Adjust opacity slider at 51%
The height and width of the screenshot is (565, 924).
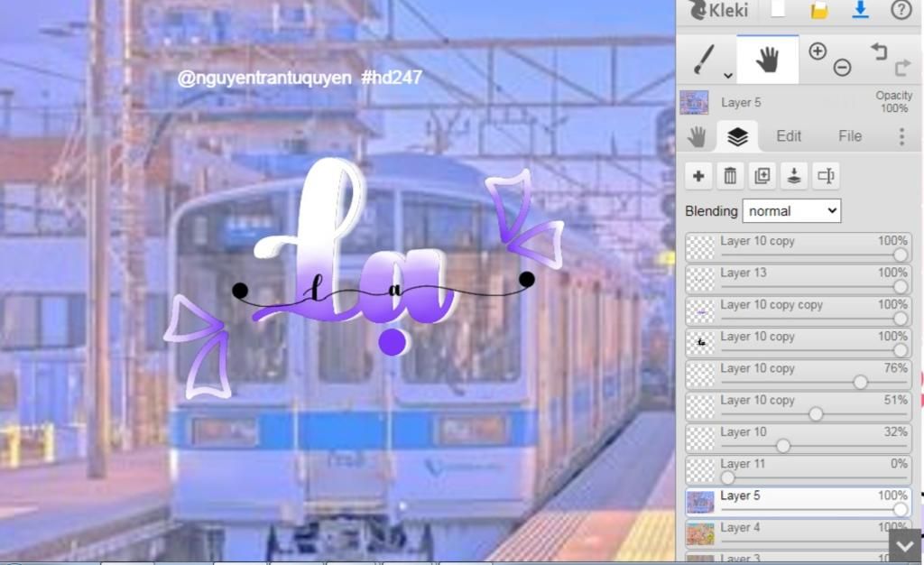pyautogui.click(x=816, y=413)
